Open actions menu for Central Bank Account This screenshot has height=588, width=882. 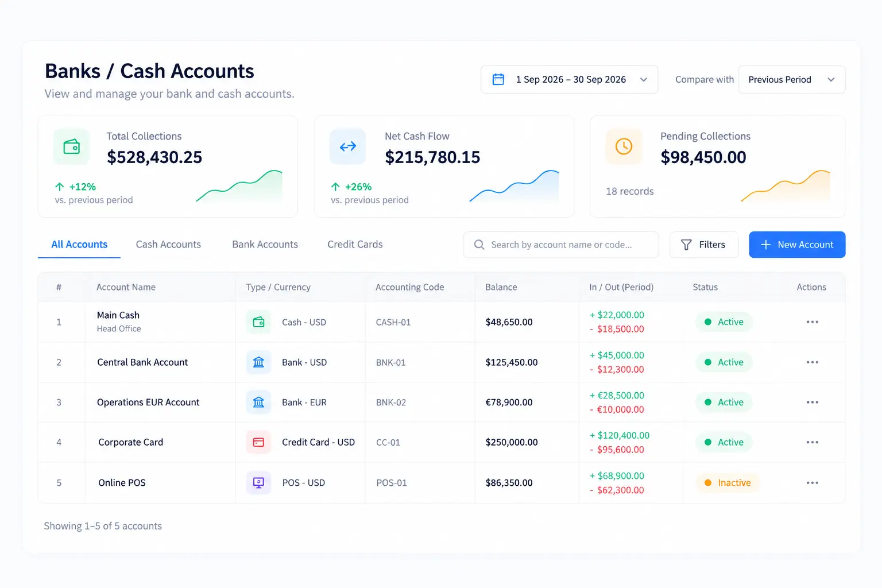coord(812,362)
